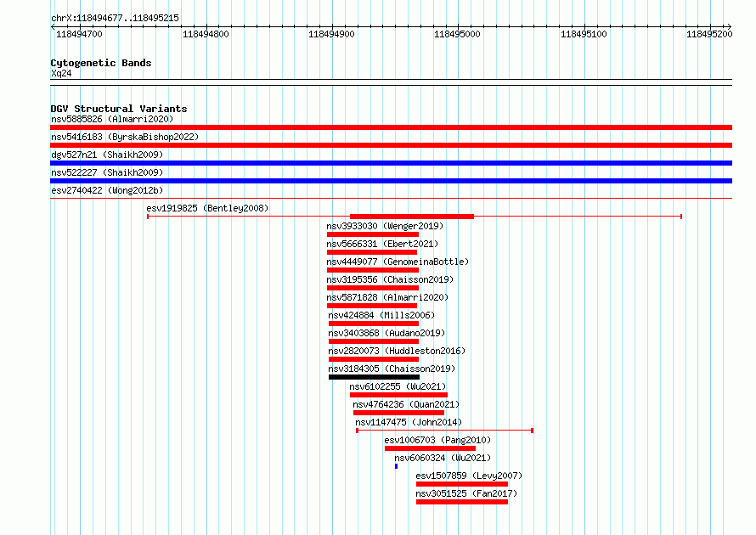The image size is (756, 535).
Task: Select the Xq24 band label
Action: (61, 73)
